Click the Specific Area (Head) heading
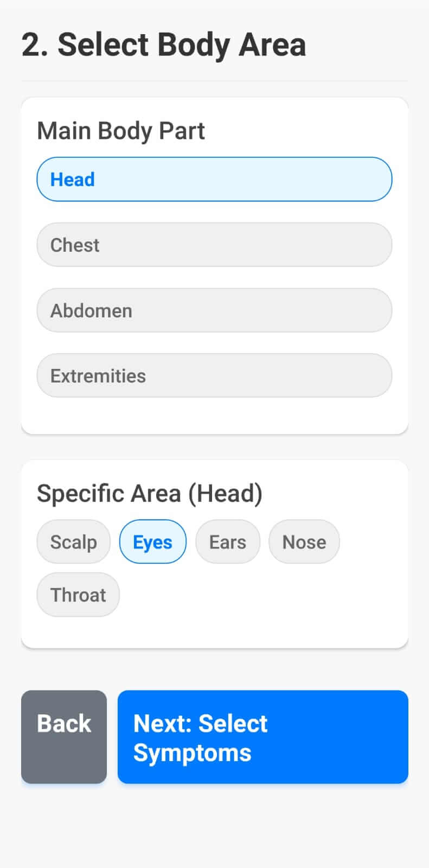Screen dimensions: 429x868 (150, 493)
